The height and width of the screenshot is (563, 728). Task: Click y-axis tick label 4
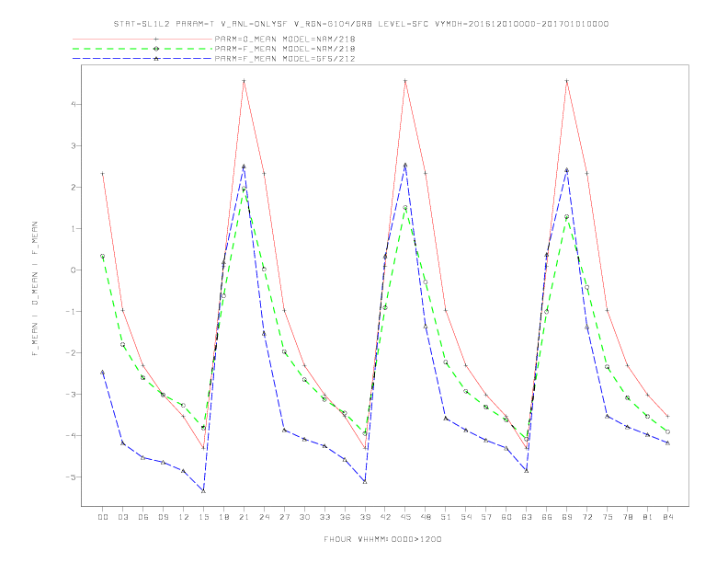74,105
